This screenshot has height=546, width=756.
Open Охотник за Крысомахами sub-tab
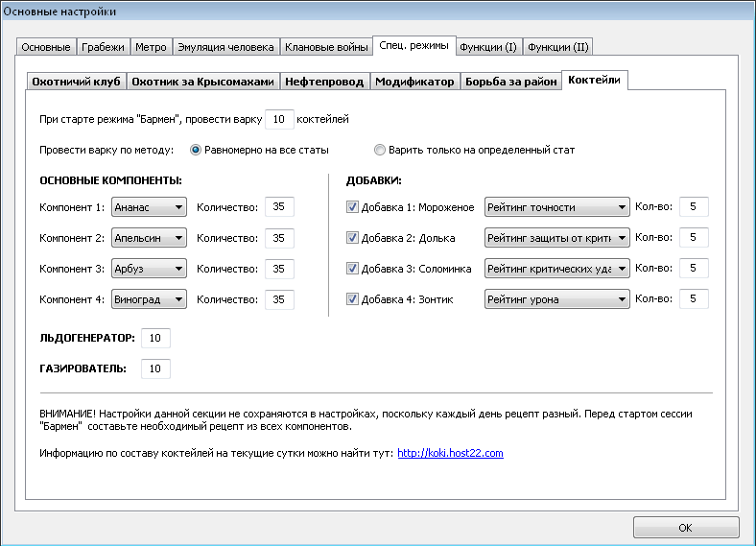pos(203,82)
